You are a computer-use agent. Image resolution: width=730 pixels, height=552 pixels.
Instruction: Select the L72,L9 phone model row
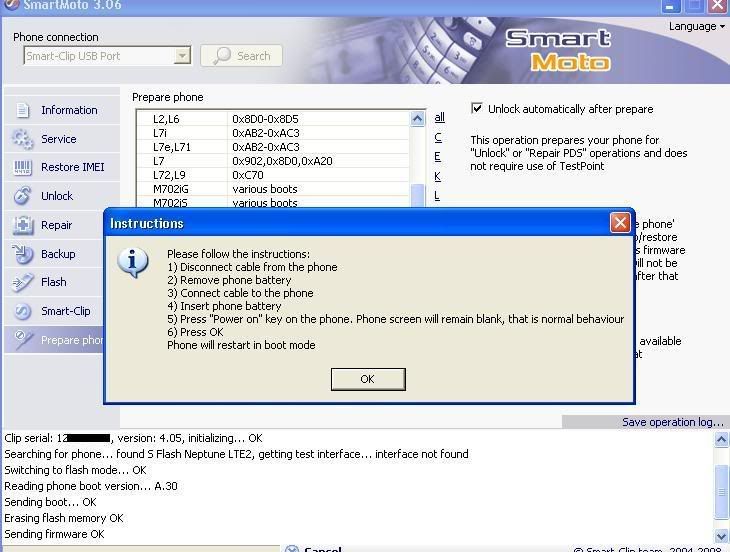click(273, 175)
